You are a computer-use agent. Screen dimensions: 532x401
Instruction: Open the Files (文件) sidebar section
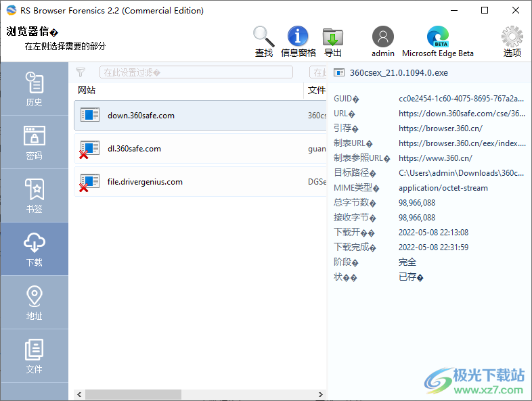click(x=35, y=356)
